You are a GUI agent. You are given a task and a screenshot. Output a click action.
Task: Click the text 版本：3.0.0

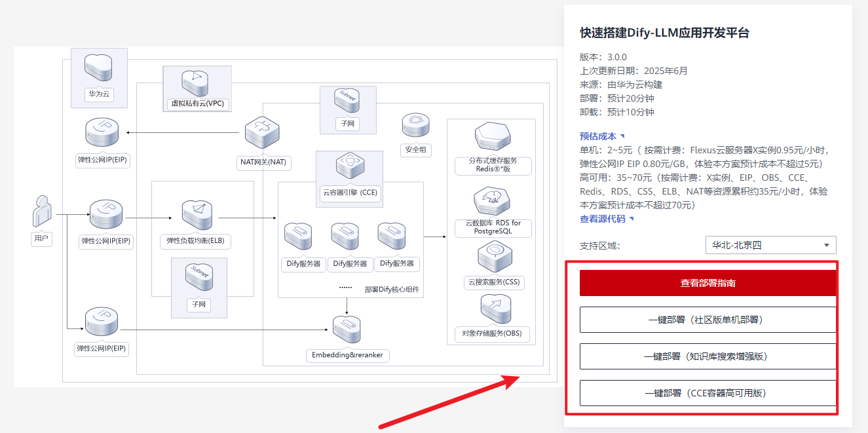click(603, 57)
